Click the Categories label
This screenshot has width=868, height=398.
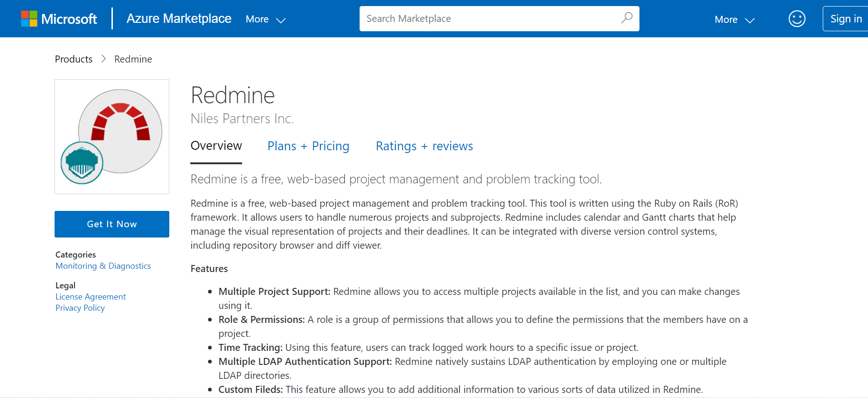pos(76,255)
